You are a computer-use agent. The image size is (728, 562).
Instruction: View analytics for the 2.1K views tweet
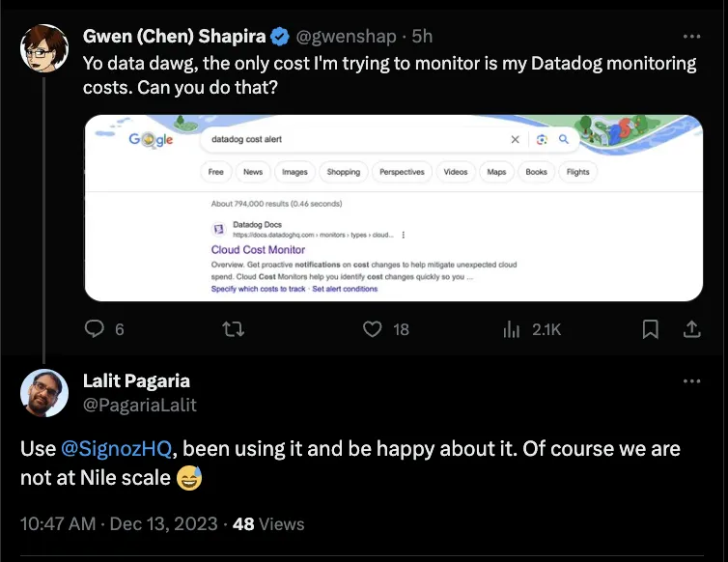511,329
